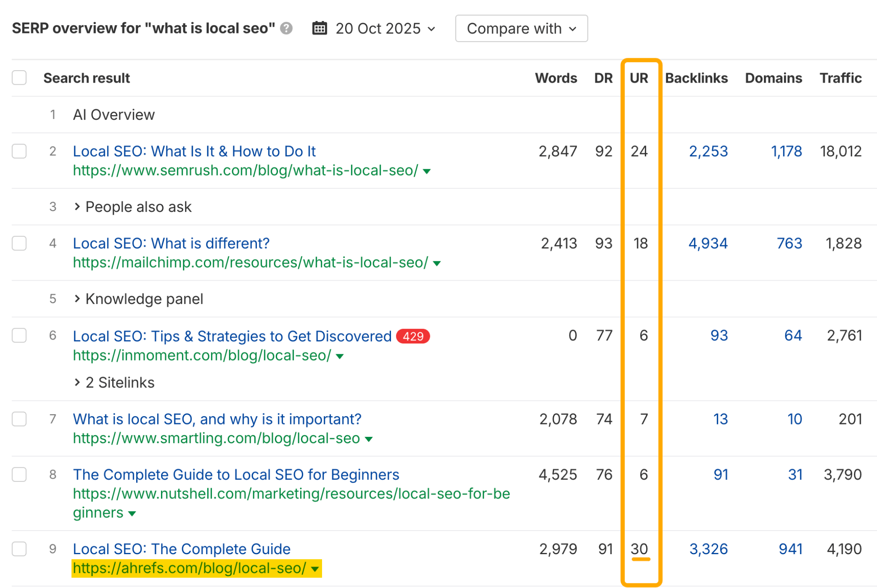Viewport: 877px width, 588px height.
Task: Open the Compare with dropdown
Action: click(x=521, y=28)
